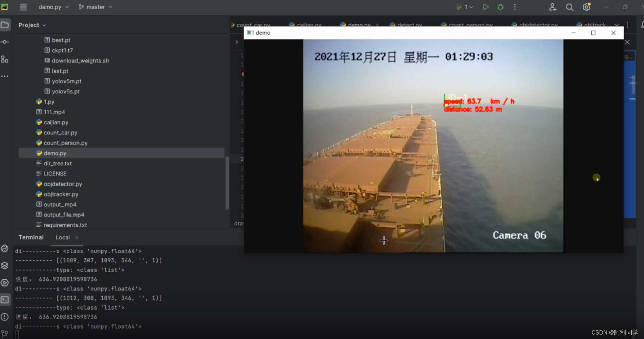Collapse the Project view dropdown
This screenshot has height=339, width=644.
point(32,25)
